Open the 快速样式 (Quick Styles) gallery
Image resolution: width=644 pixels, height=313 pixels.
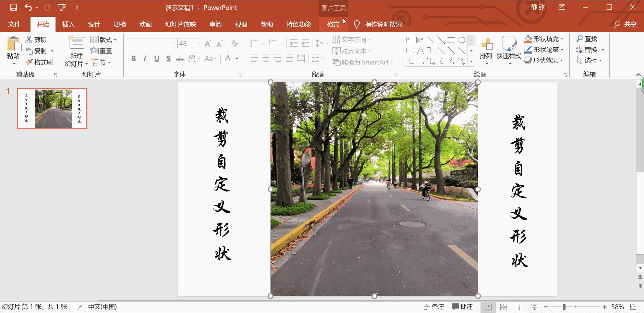[x=508, y=50]
